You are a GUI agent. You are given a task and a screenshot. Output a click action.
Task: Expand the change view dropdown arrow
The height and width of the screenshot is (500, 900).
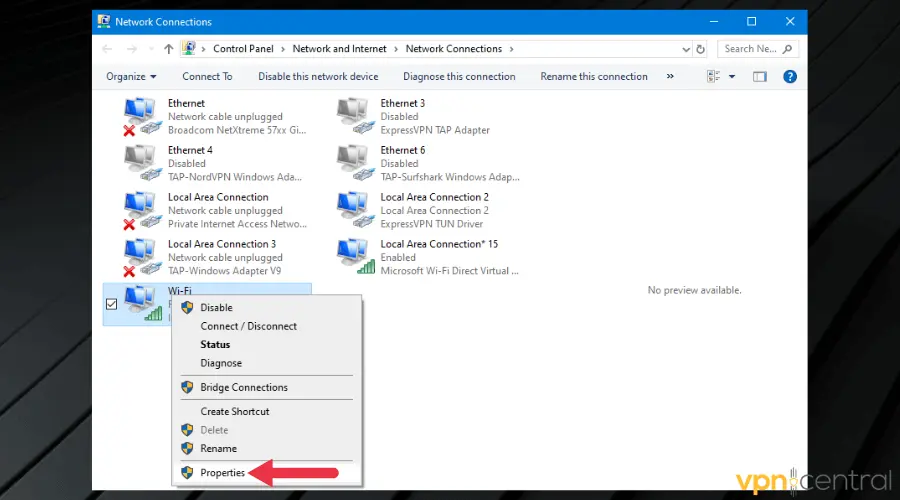pyautogui.click(x=732, y=76)
